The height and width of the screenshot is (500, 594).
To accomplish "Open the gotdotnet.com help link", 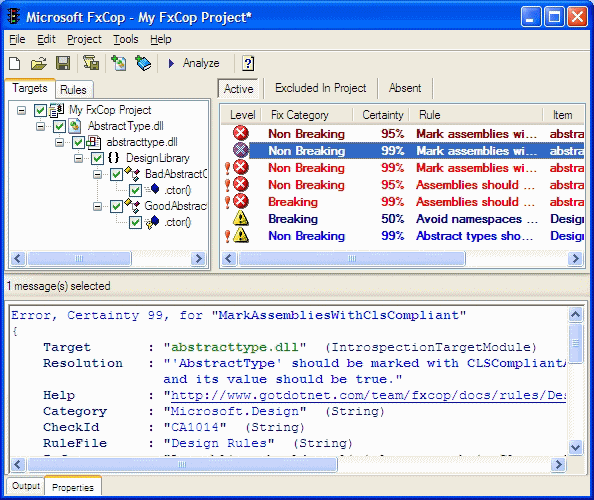I will (x=368, y=395).
